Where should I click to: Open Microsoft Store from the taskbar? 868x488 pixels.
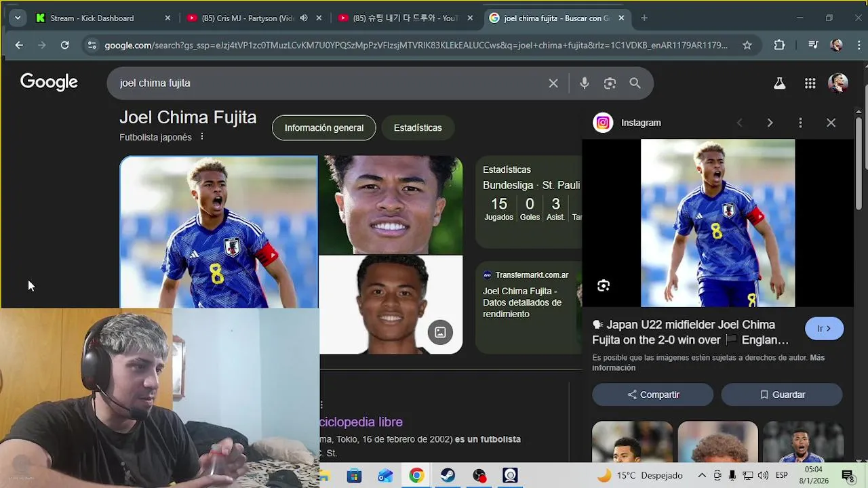354,476
